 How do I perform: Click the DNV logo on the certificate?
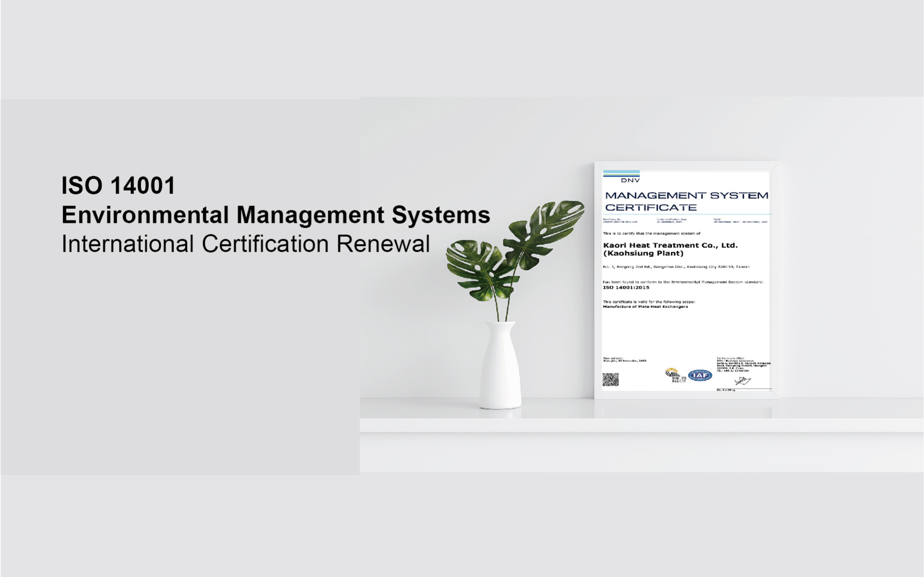(621, 177)
